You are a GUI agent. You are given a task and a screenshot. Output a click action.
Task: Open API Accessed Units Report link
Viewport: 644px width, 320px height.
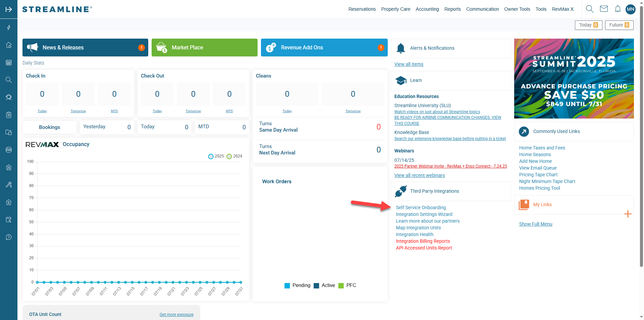coord(424,248)
